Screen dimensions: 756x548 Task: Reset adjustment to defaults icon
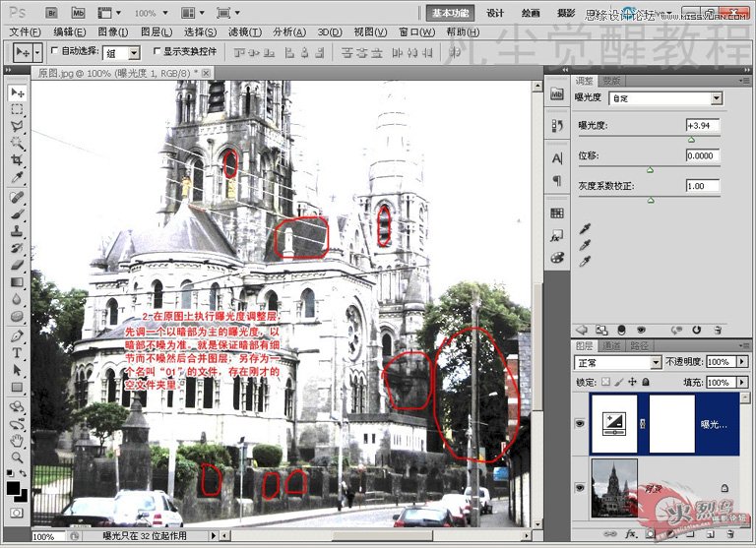(696, 331)
